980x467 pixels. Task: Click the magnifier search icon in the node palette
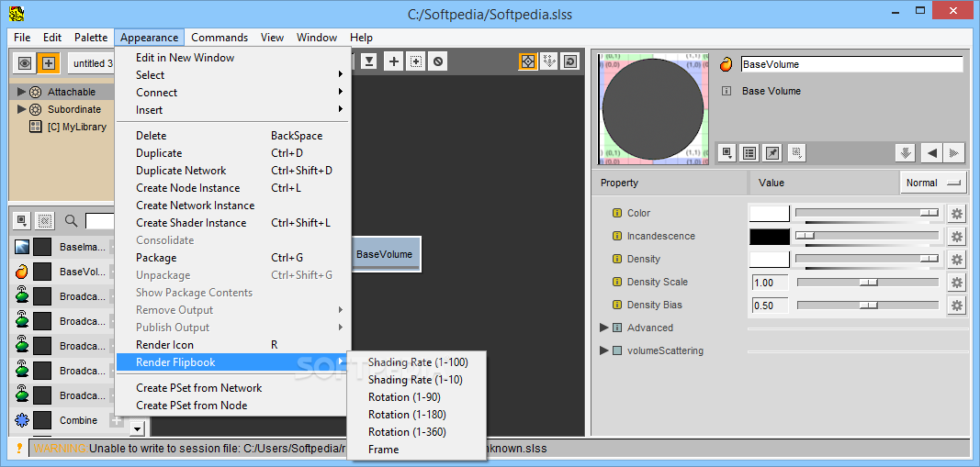[72, 220]
